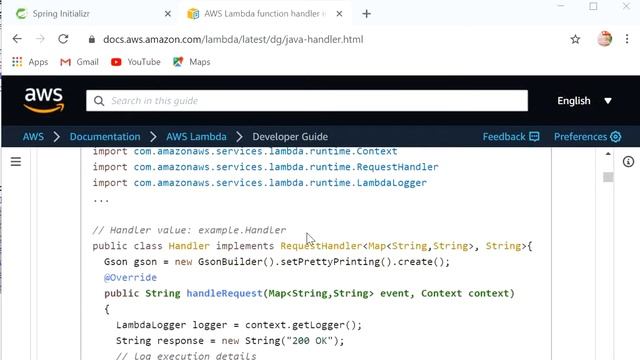The width and height of the screenshot is (640, 360).
Task: Open a new browser tab
Action: [x=367, y=14]
